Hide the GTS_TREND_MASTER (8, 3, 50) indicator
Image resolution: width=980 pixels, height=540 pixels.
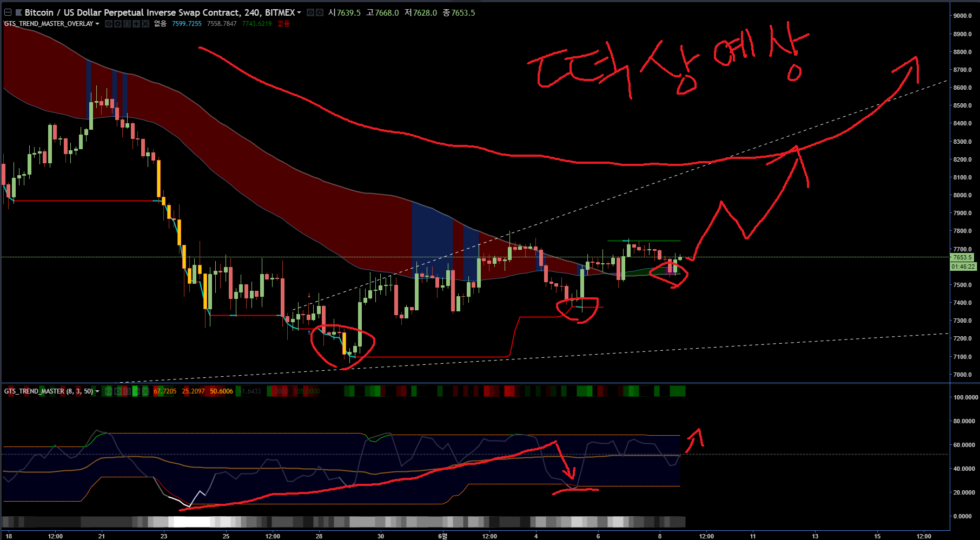click(x=109, y=391)
